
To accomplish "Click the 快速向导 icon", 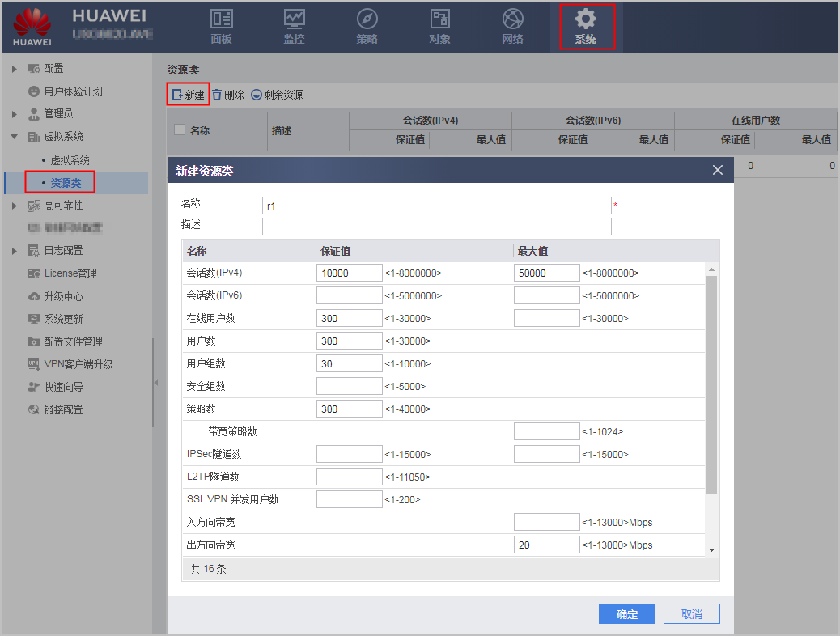I will [34, 387].
